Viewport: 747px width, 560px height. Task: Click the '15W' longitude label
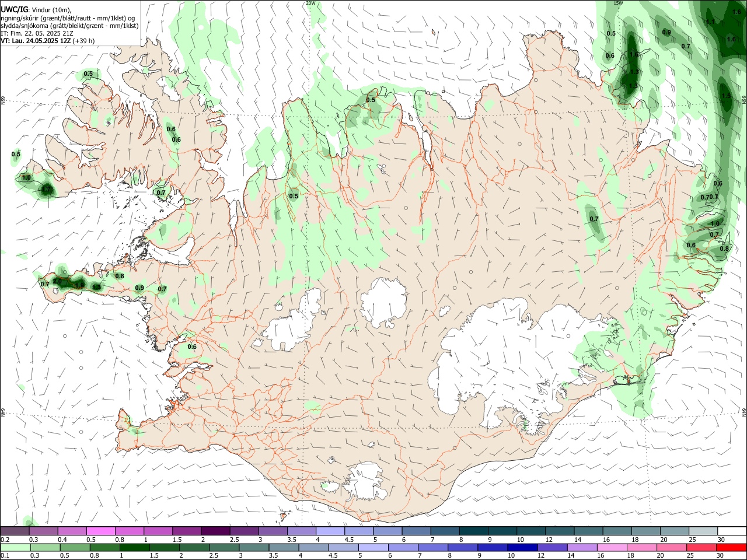(x=618, y=3)
